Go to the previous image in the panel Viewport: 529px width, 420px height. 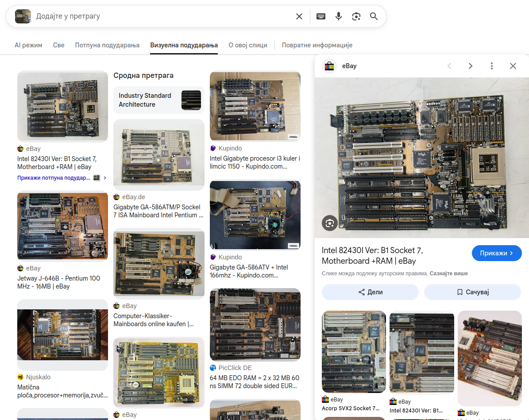pos(449,66)
